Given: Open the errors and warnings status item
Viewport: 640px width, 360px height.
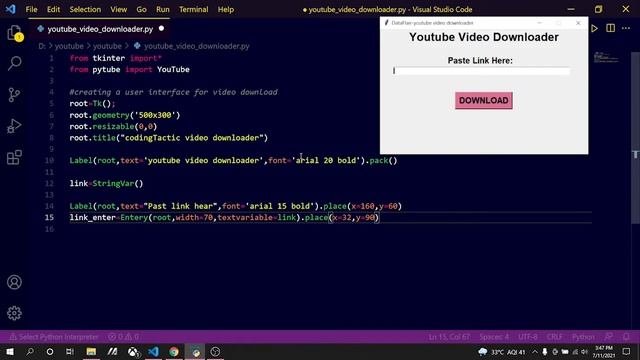Looking at the screenshot, I should (x=124, y=337).
